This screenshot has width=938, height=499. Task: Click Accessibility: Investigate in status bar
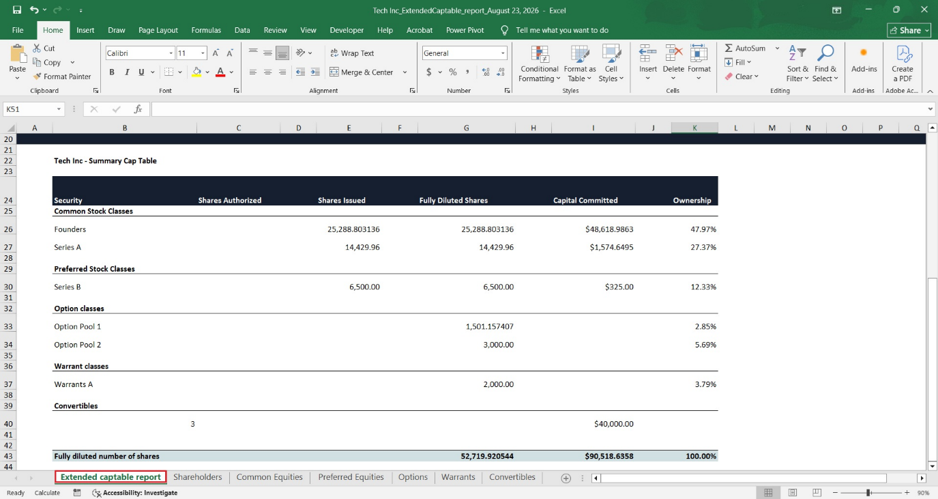click(x=135, y=493)
